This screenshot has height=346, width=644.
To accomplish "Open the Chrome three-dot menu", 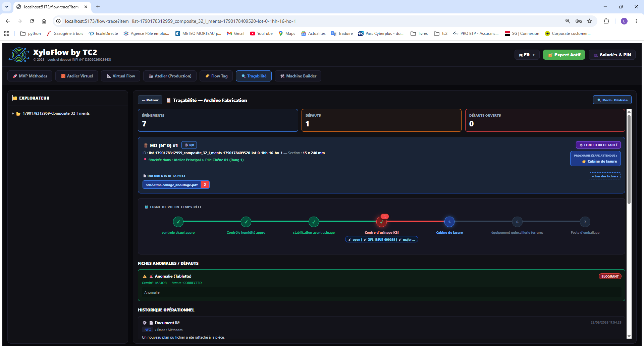I will 636,21.
